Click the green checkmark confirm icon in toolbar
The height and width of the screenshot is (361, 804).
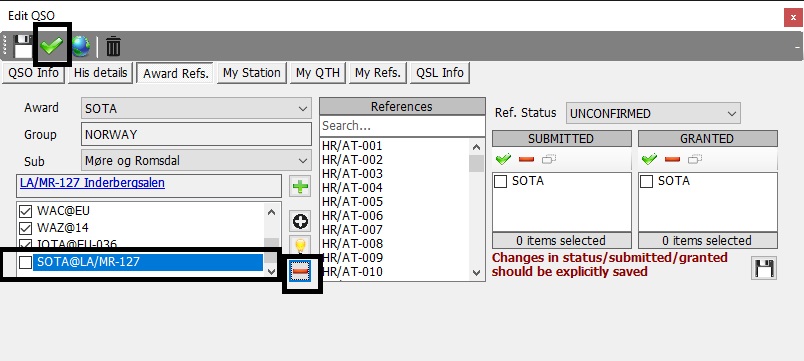point(52,46)
